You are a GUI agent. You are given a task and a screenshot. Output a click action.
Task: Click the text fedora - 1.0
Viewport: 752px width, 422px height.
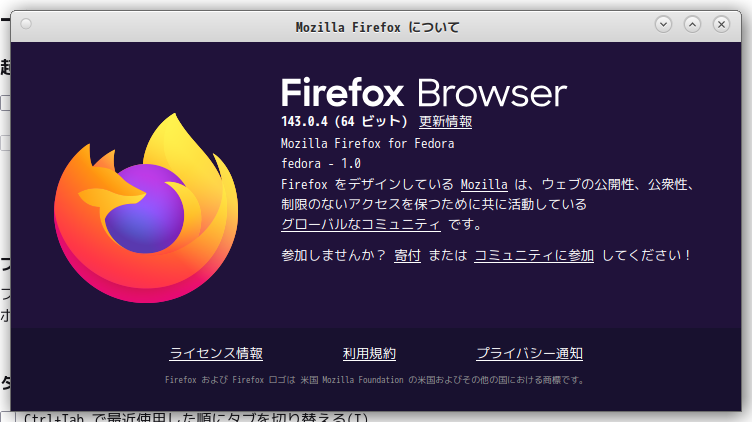[x=321, y=164]
